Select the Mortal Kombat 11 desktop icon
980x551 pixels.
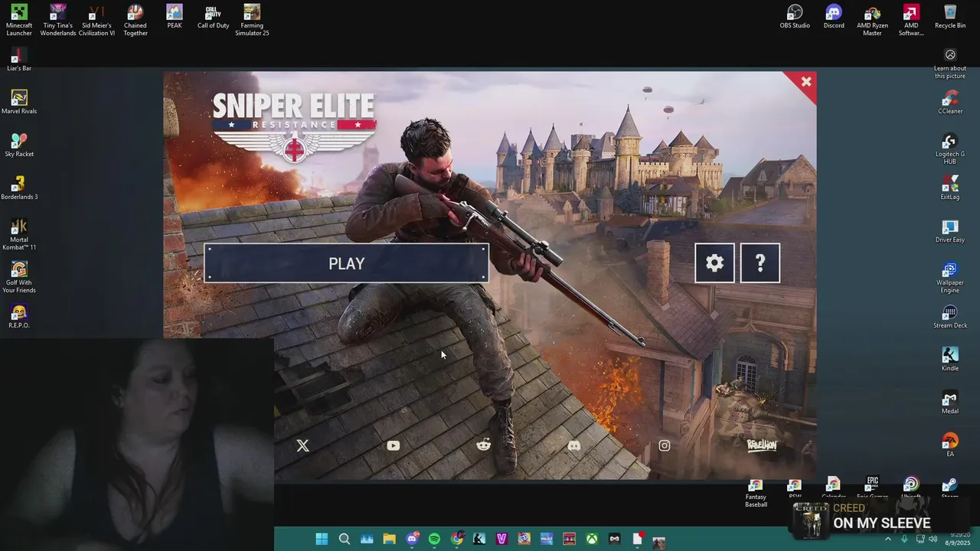click(19, 235)
